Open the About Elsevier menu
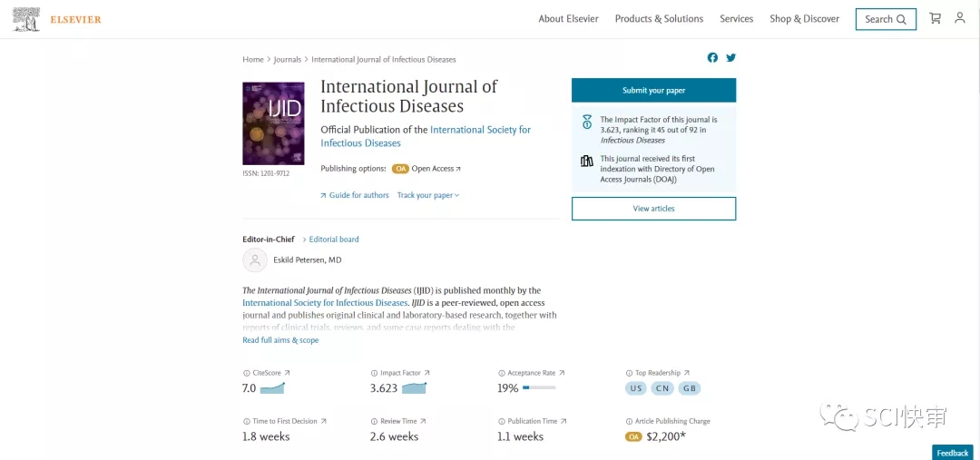The image size is (980, 460). (x=568, y=19)
